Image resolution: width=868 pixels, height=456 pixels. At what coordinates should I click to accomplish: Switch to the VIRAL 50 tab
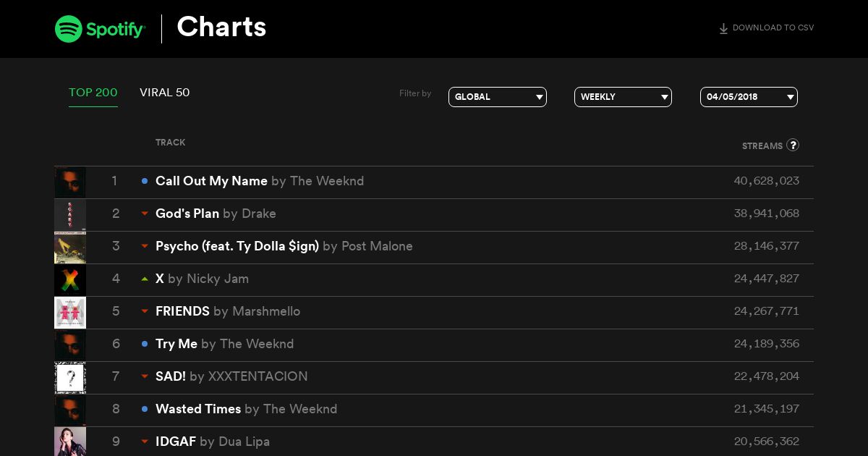click(x=165, y=93)
